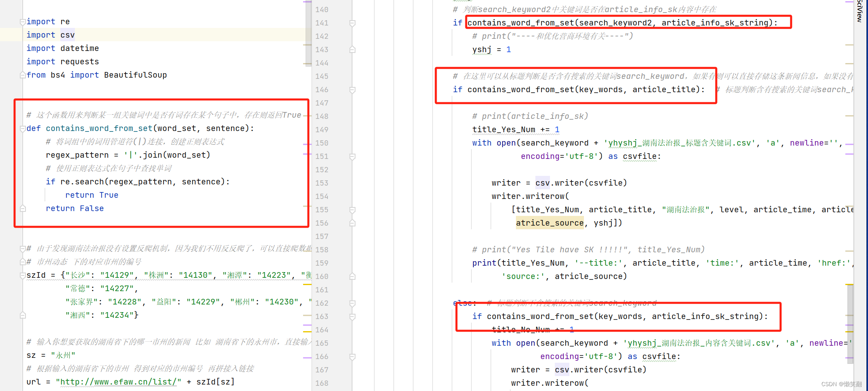Click line number 153 in the gutter

point(322,183)
